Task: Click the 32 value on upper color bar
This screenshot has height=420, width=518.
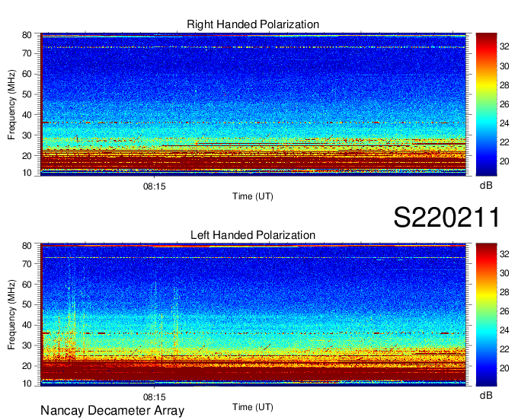Action: pyautogui.click(x=504, y=47)
